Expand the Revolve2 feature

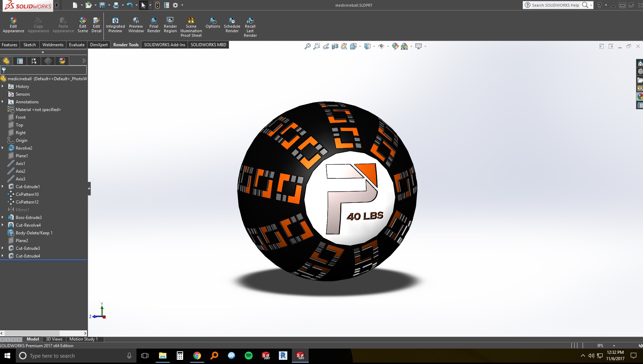click(2, 148)
